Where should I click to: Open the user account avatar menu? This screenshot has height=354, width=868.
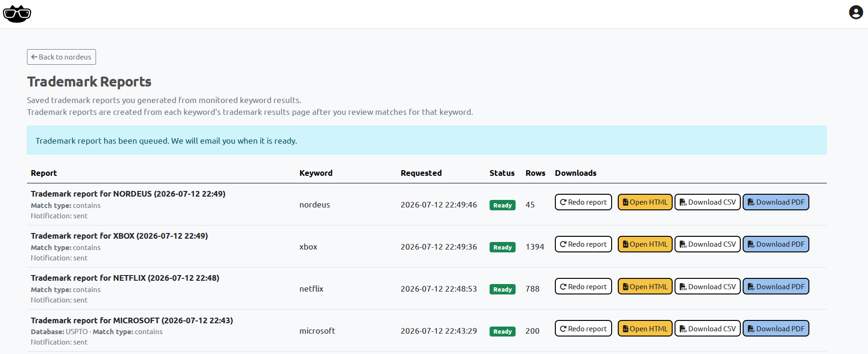[x=856, y=12]
